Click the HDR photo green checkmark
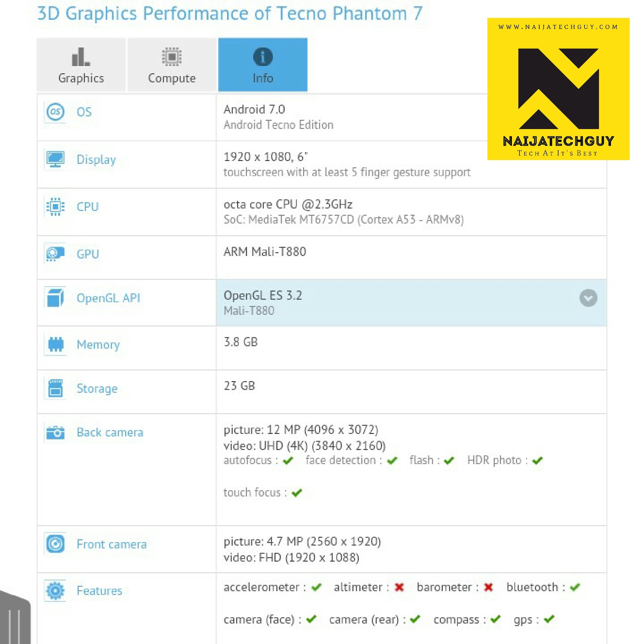This screenshot has width=644, height=644. pos(537,460)
